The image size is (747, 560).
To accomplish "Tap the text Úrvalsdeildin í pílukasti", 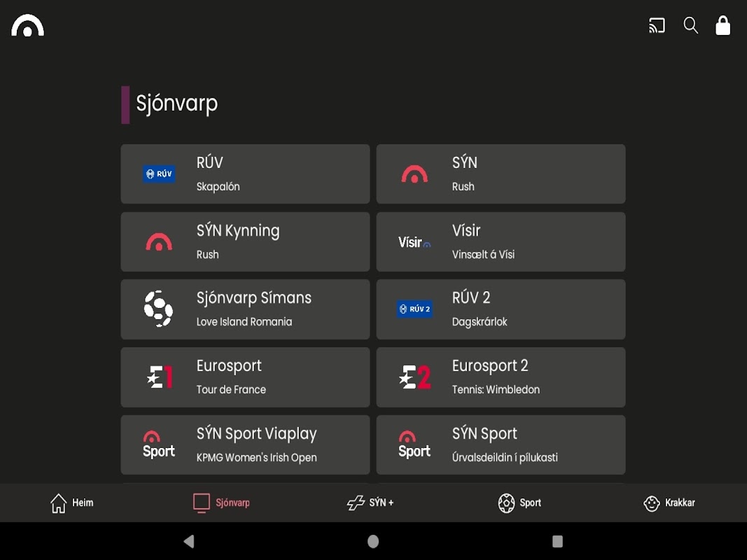I will (x=505, y=458).
